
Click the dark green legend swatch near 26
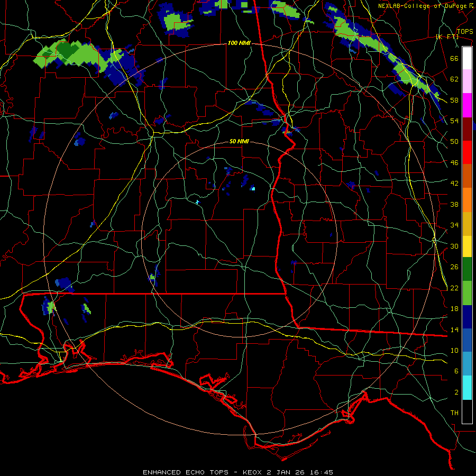pos(467,269)
